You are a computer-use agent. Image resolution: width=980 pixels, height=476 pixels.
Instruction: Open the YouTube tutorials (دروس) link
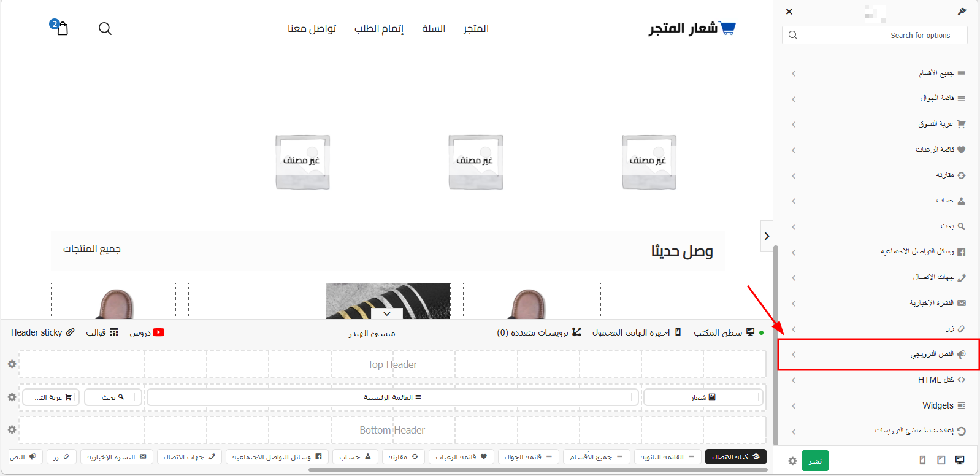147,332
